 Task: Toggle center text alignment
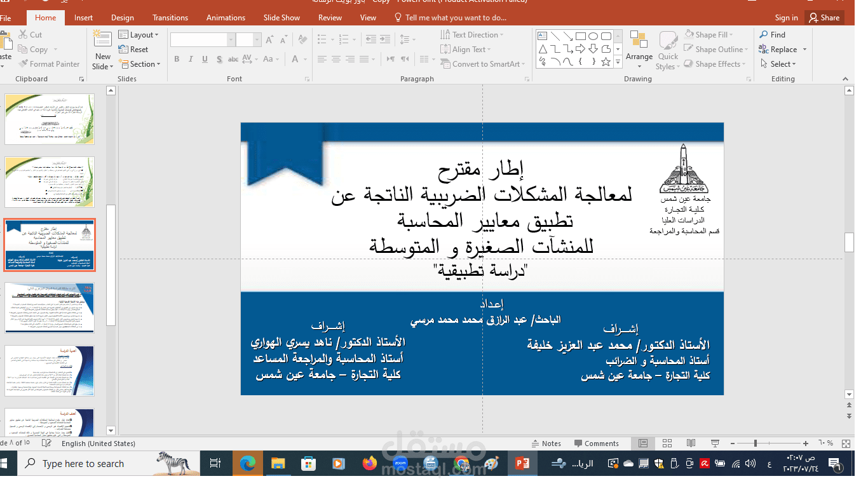click(336, 59)
